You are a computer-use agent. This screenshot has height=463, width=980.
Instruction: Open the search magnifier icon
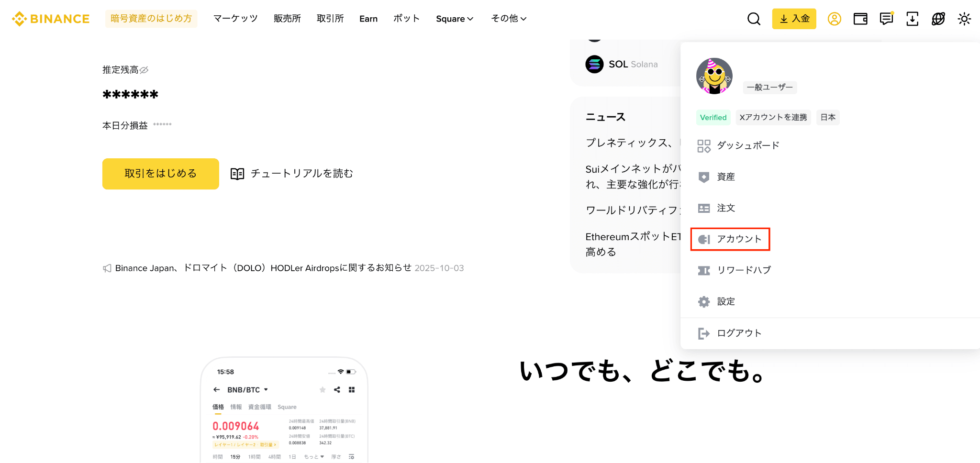754,19
